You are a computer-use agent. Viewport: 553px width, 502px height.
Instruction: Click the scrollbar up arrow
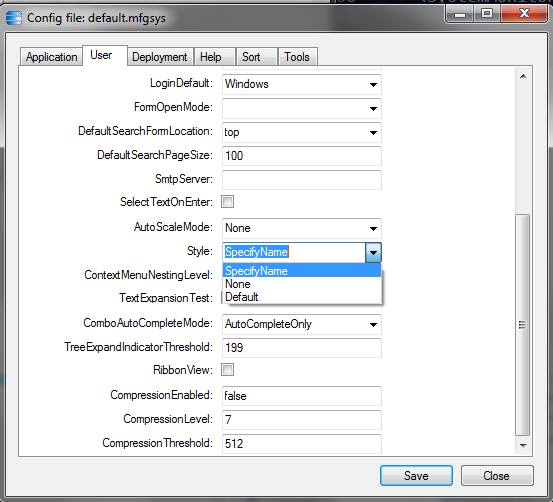(523, 76)
